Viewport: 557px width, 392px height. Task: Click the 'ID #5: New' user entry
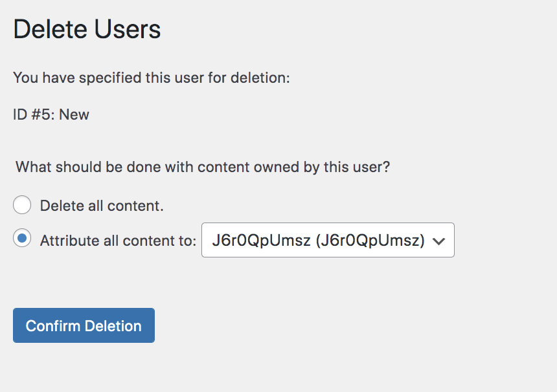point(51,114)
